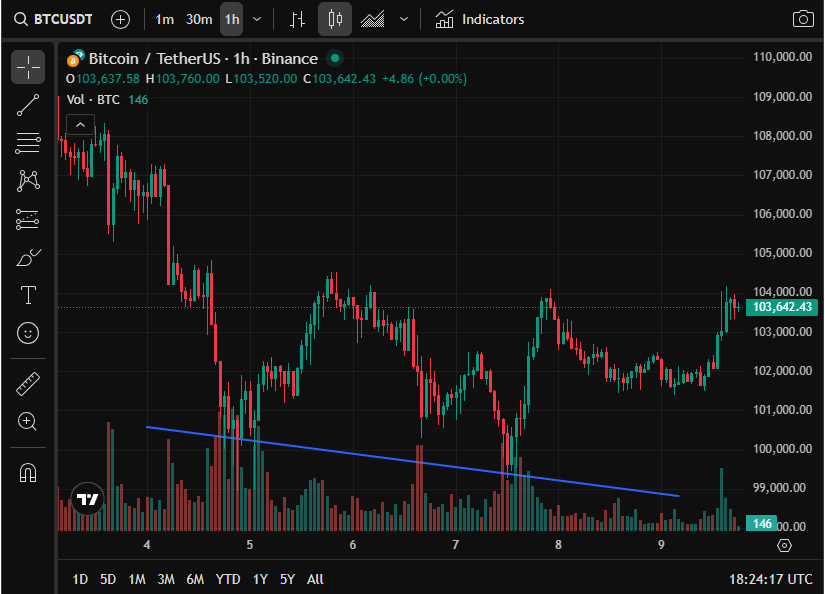Set the date range to 1M
The width and height of the screenshot is (825, 594).
click(137, 579)
